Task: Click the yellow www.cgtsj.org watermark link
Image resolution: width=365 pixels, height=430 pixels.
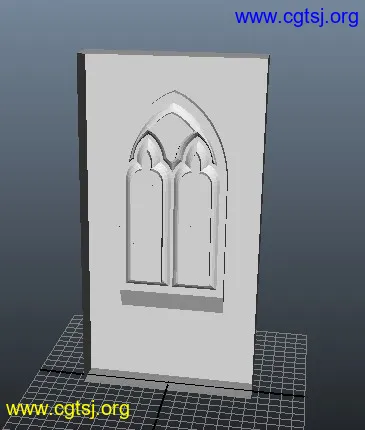Action: [68, 409]
